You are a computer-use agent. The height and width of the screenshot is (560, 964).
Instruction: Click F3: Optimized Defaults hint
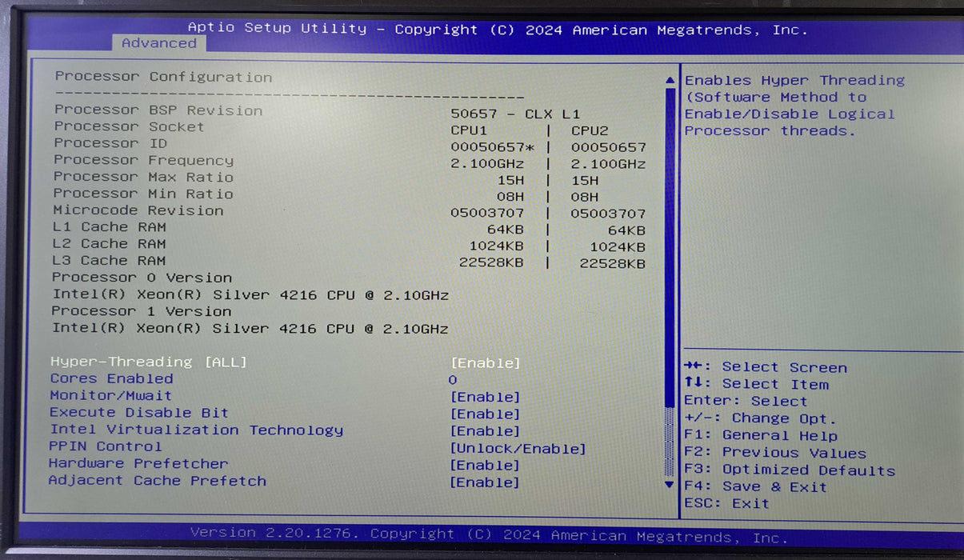pos(789,470)
